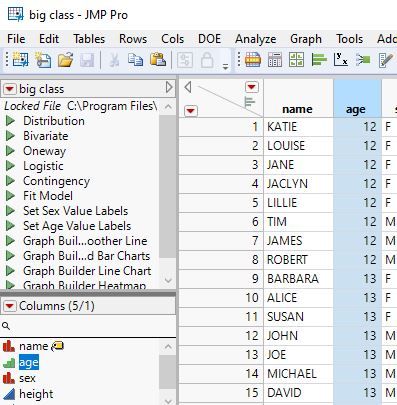Open the toolbar overflow arrow
The height and width of the screenshot is (405, 397).
[226, 66]
